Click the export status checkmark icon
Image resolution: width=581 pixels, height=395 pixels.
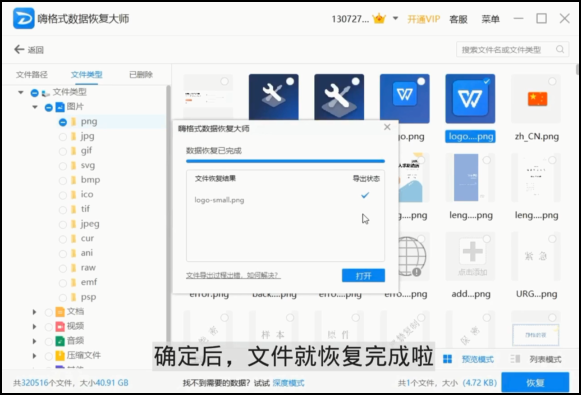(x=365, y=195)
